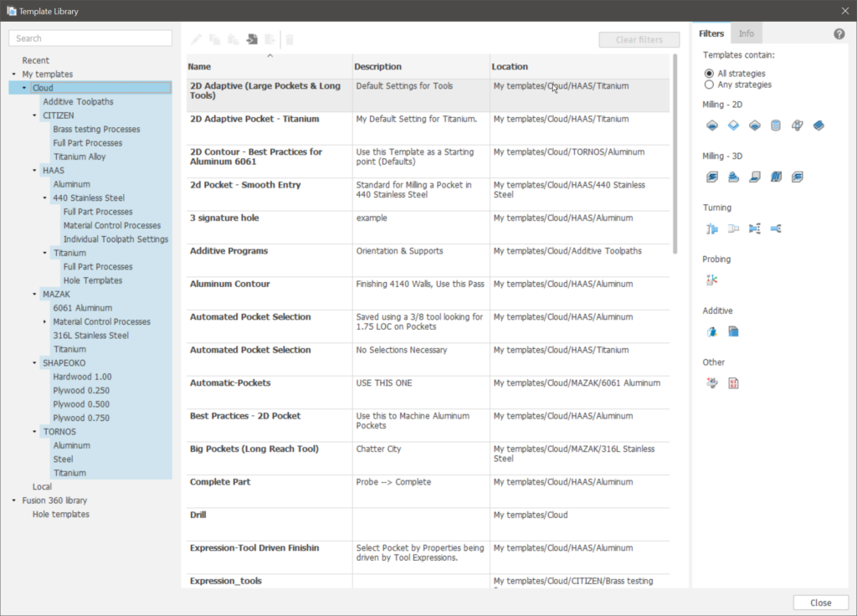Select third strategy icon under Turning
The image size is (857, 616).
click(x=754, y=228)
